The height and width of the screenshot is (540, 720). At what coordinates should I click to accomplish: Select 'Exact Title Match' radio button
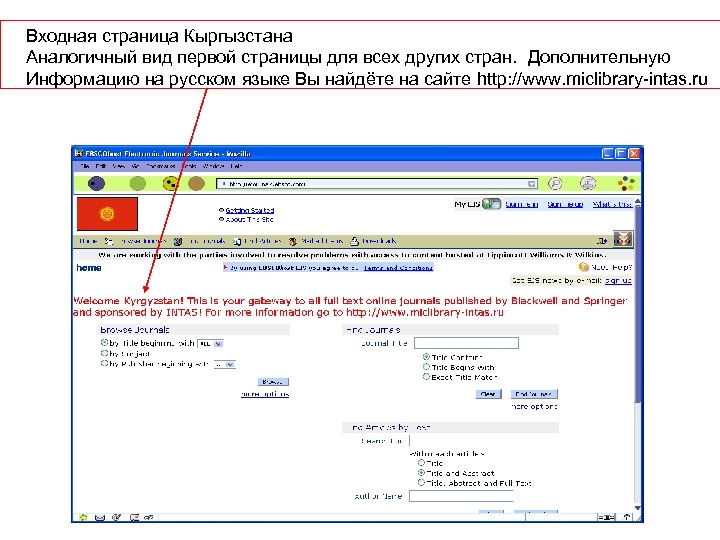tap(426, 377)
